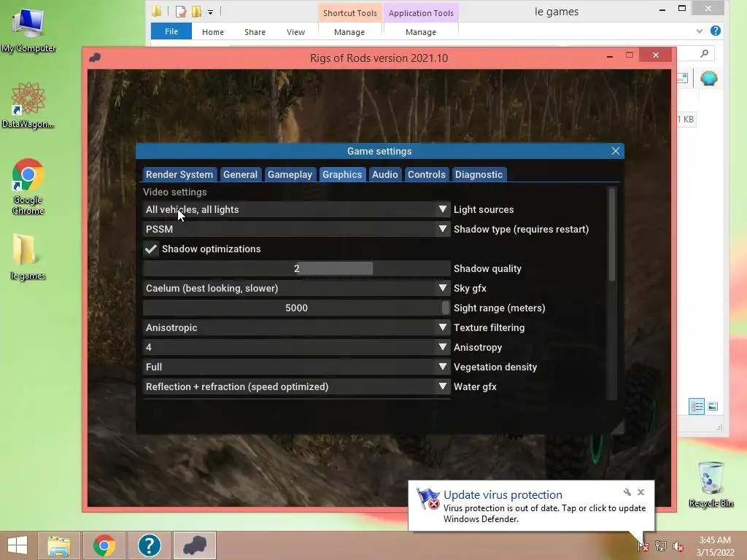This screenshot has width=747, height=560.
Task: Open notification options wrench icon
Action: tap(627, 492)
